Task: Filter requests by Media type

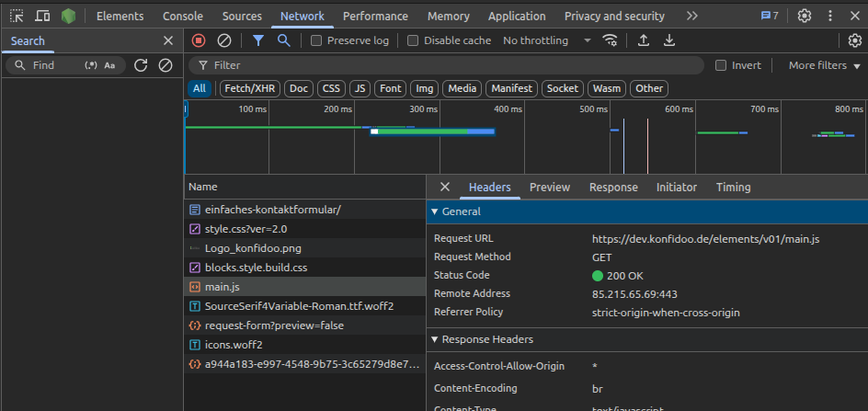Action: point(463,88)
